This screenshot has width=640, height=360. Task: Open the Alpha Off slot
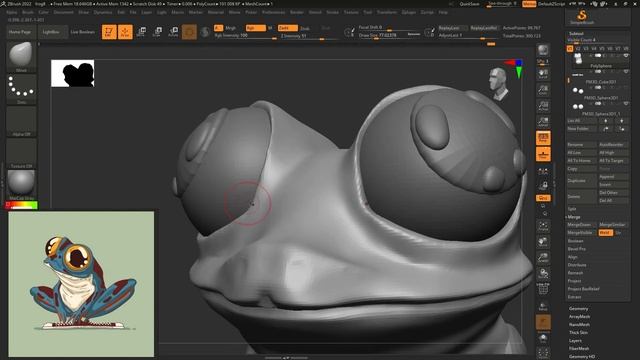[21, 121]
